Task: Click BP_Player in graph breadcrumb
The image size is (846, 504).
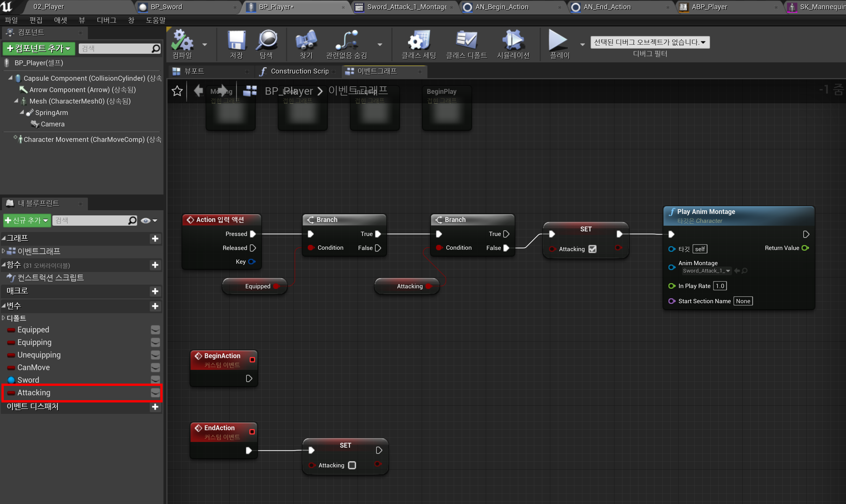Action: click(x=289, y=91)
